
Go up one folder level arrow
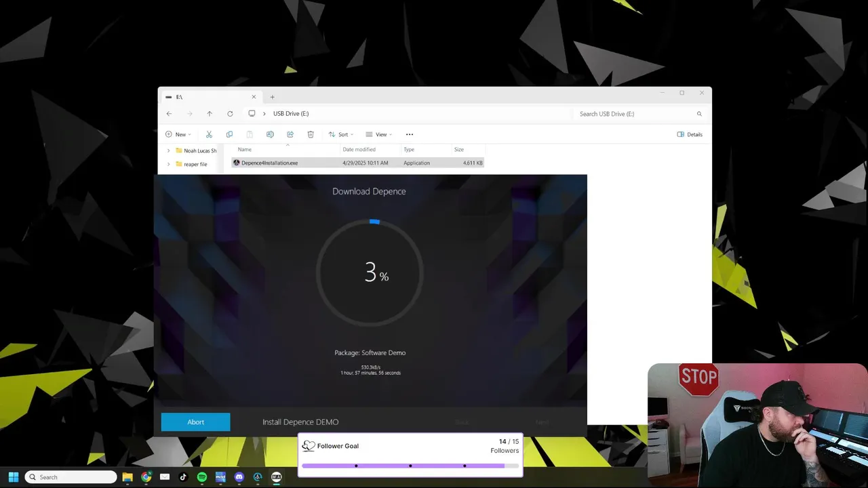(210, 113)
